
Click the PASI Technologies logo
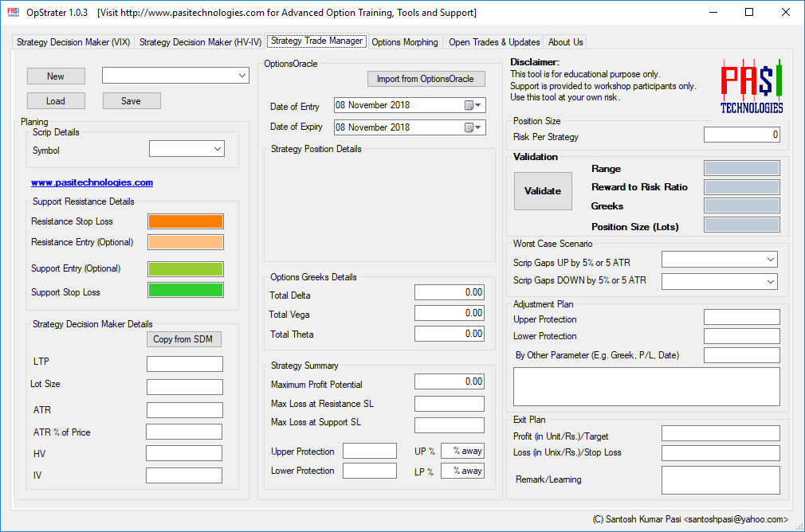pos(752,86)
